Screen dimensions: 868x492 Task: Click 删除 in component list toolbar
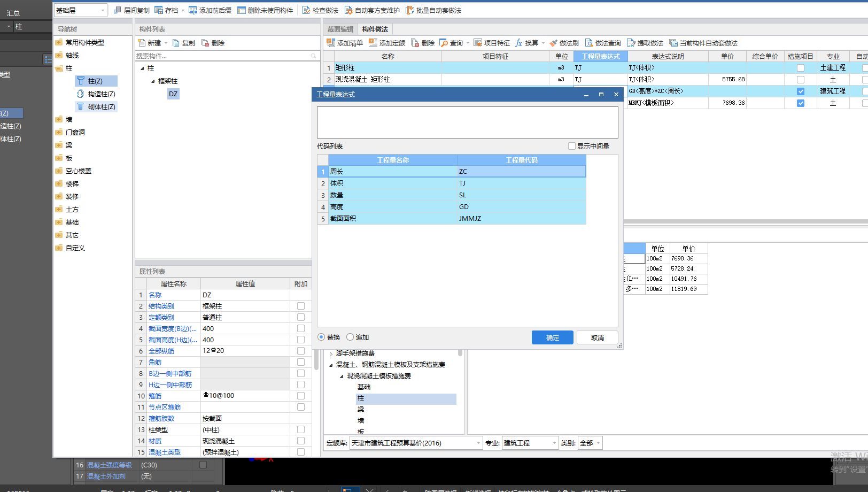tap(213, 43)
